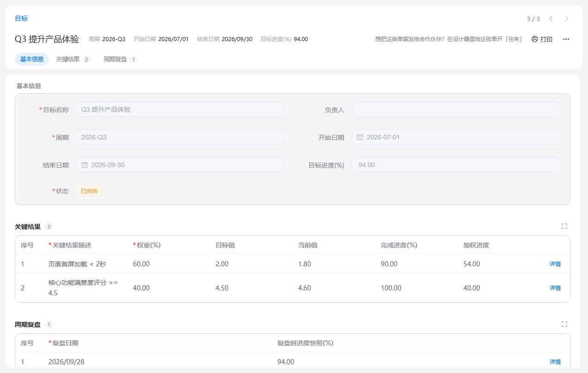This screenshot has height=373, width=588.
Task: Click the 已完结 status tag
Action: [x=89, y=191]
